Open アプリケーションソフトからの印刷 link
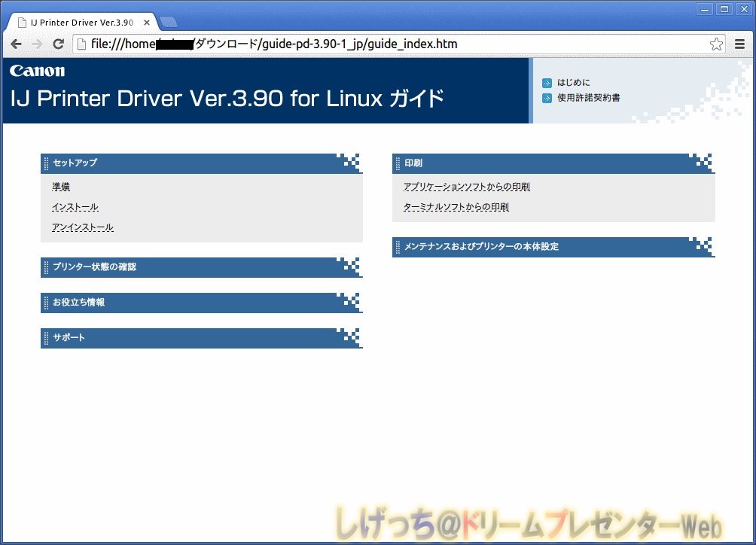This screenshot has width=756, height=545. click(467, 187)
